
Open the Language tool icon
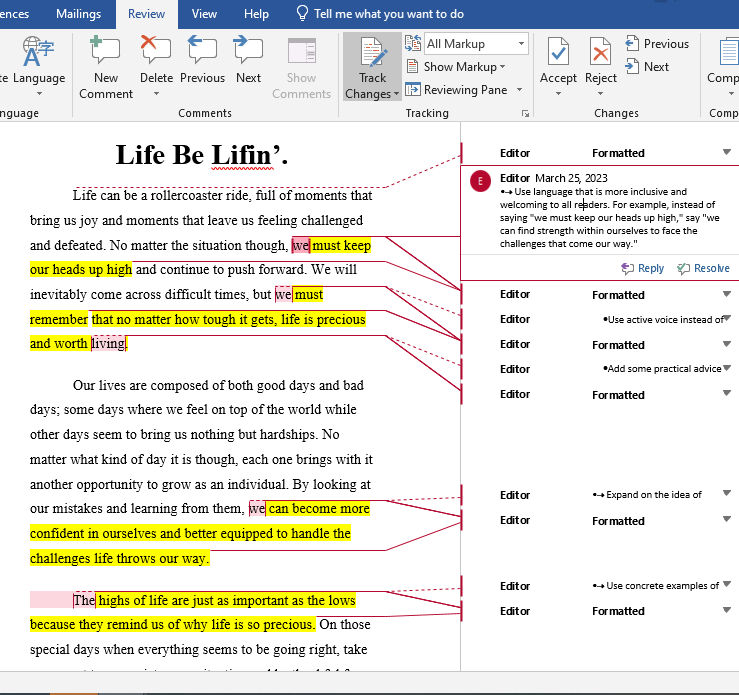(39, 52)
